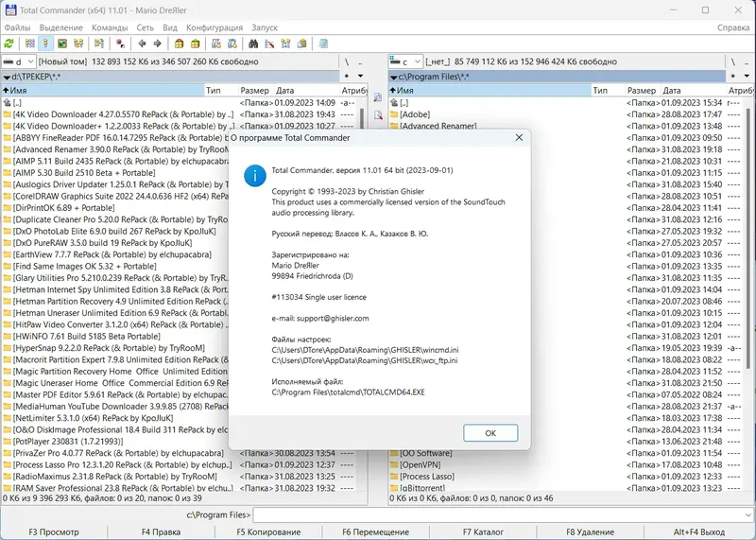Click the left panel parent directory '..' button

point(360,61)
